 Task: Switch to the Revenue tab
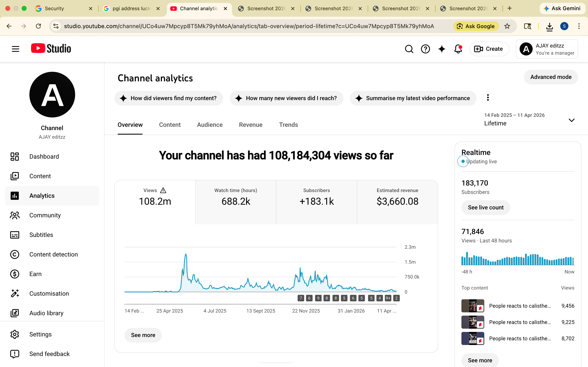tap(251, 125)
